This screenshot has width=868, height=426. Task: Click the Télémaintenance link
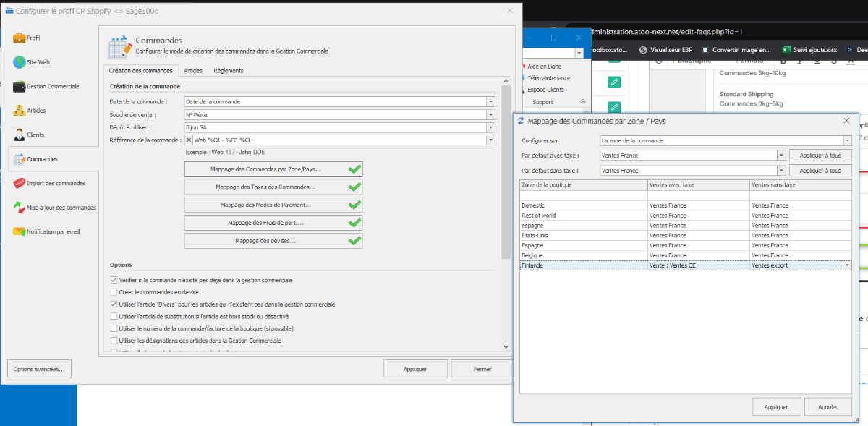tap(548, 77)
